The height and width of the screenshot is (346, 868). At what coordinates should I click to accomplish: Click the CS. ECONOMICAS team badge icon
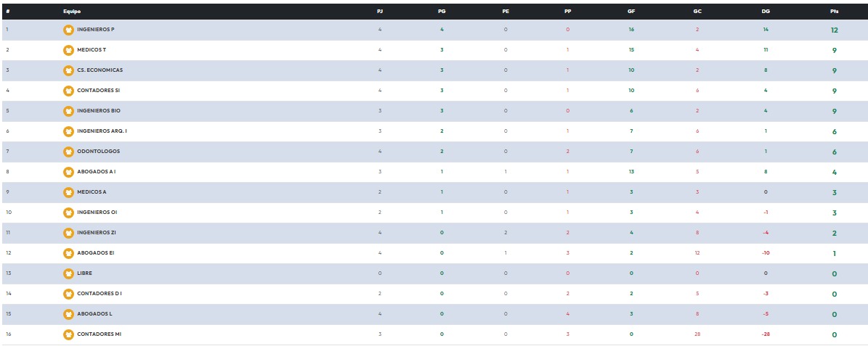[x=68, y=70]
